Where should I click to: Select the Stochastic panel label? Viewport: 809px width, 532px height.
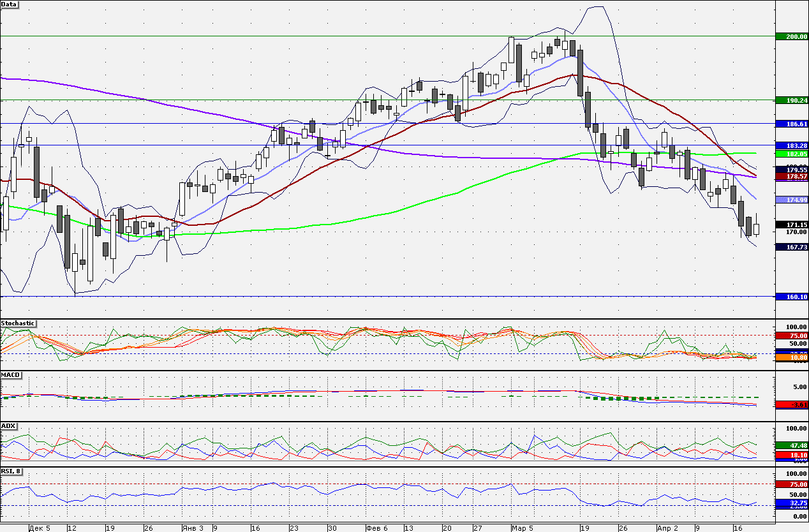[x=18, y=323]
